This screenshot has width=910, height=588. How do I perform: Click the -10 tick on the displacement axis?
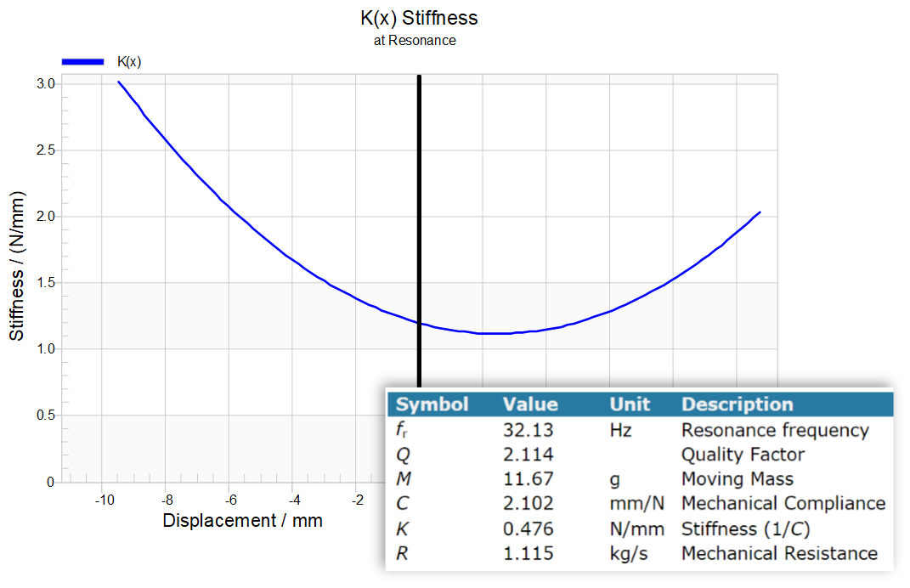coord(103,499)
